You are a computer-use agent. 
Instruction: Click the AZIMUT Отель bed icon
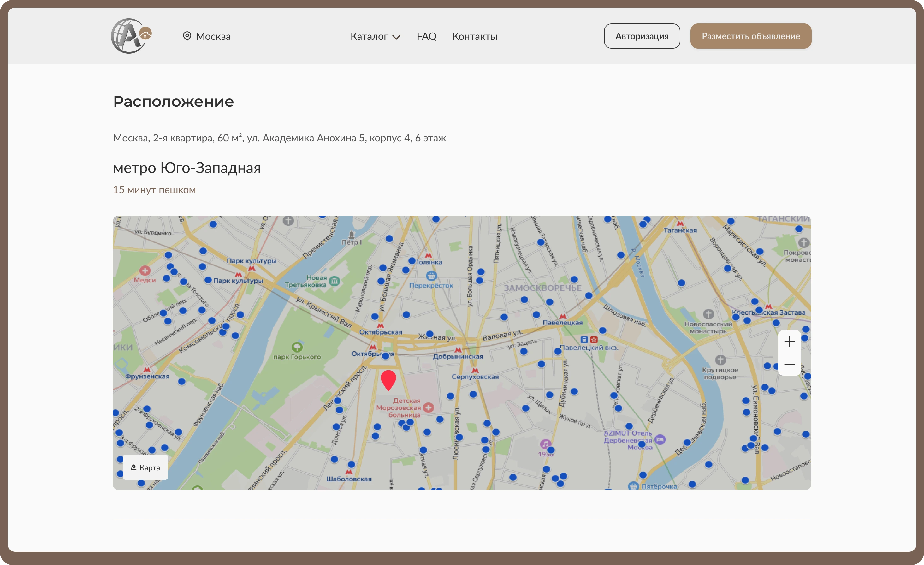660,439
